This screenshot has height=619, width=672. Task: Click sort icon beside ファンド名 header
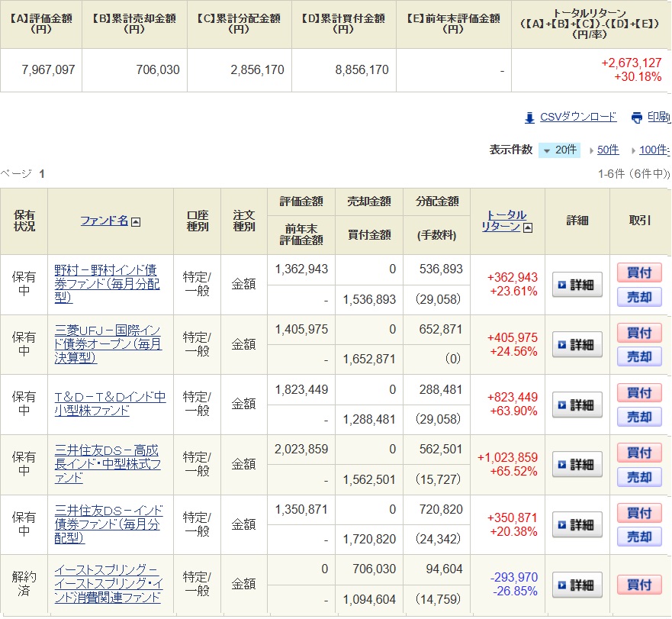click(136, 222)
